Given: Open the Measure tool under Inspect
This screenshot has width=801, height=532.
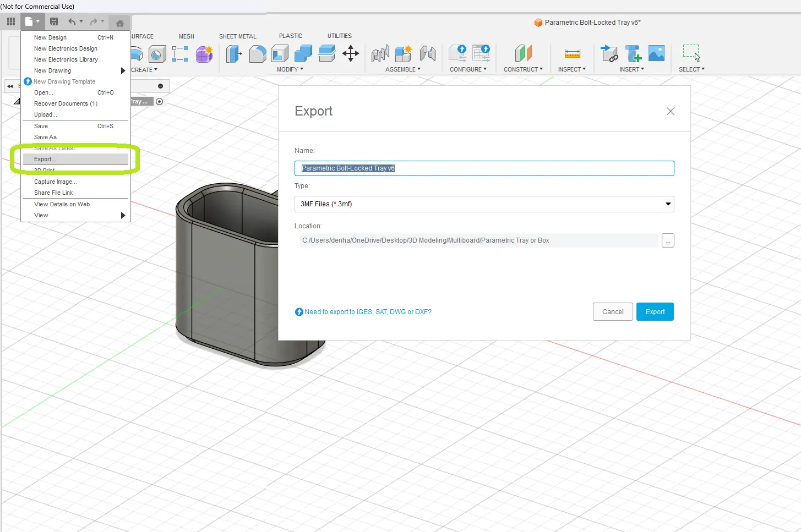Looking at the screenshot, I should [572, 54].
